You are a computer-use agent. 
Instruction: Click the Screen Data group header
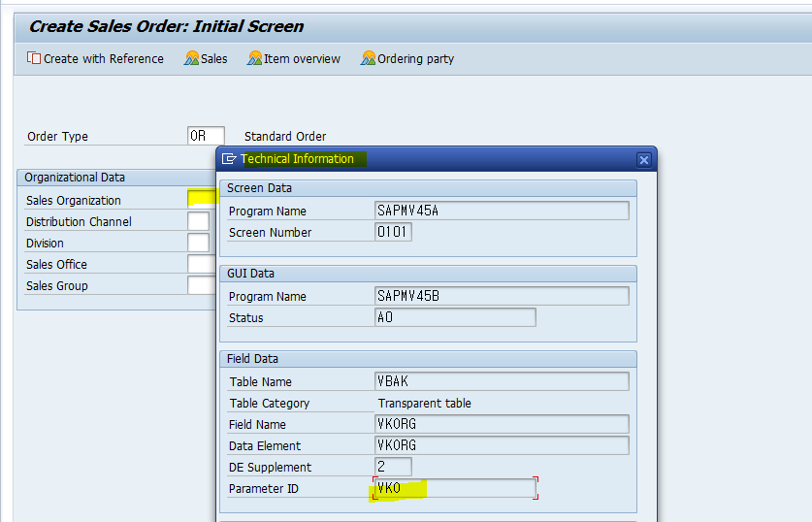(259, 188)
